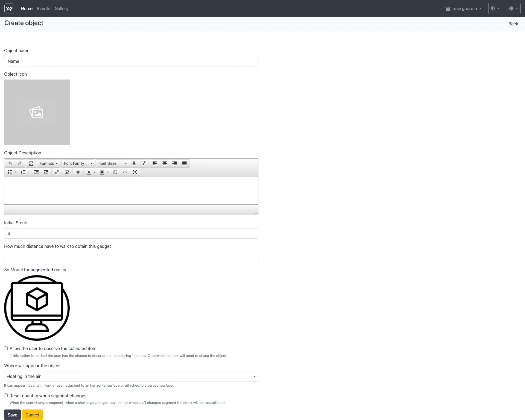
Task: Expand the Formats menu in the editor
Action: pyautogui.click(x=48, y=163)
